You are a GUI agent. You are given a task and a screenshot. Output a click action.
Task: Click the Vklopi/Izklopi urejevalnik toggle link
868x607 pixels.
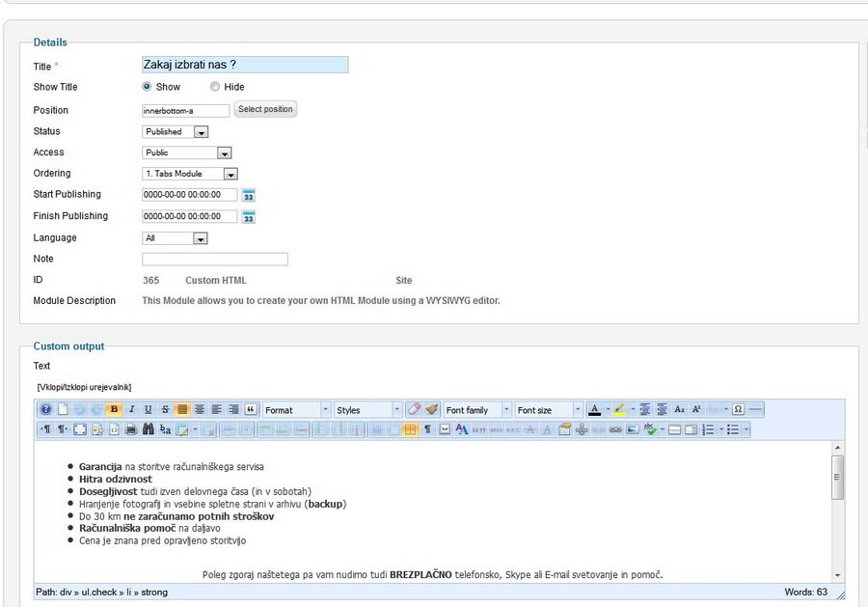click(84, 387)
